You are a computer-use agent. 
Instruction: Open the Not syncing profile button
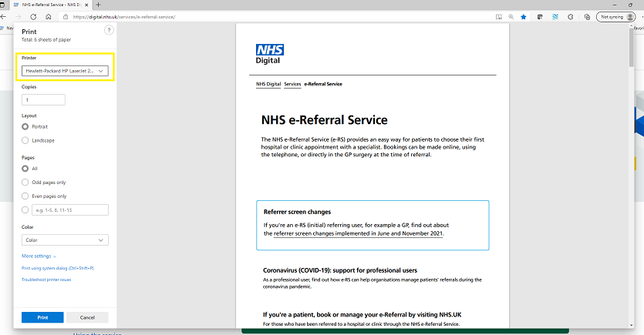click(x=615, y=17)
